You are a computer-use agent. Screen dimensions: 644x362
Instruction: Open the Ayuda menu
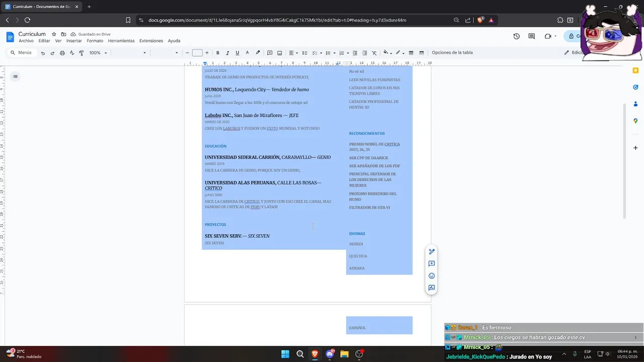pyautogui.click(x=174, y=41)
